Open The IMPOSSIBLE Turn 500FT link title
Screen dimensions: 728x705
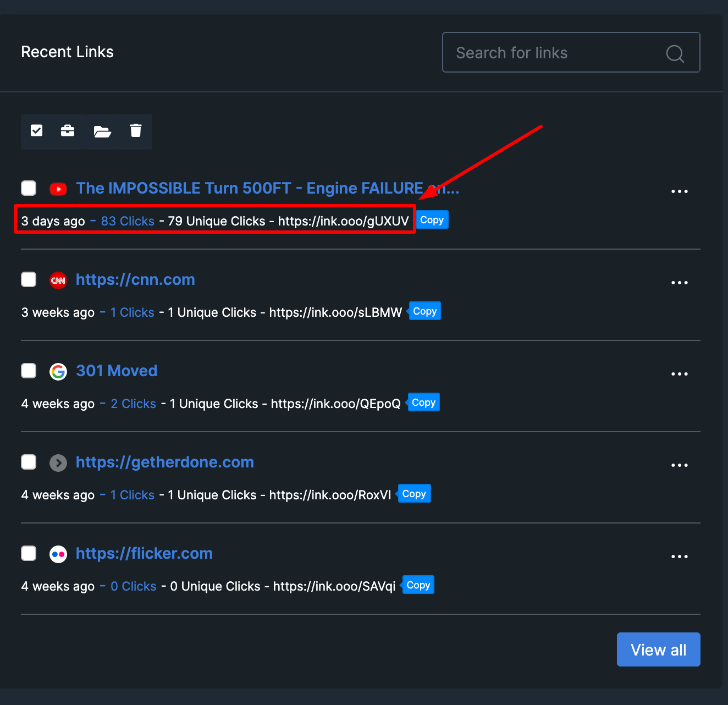coord(267,188)
